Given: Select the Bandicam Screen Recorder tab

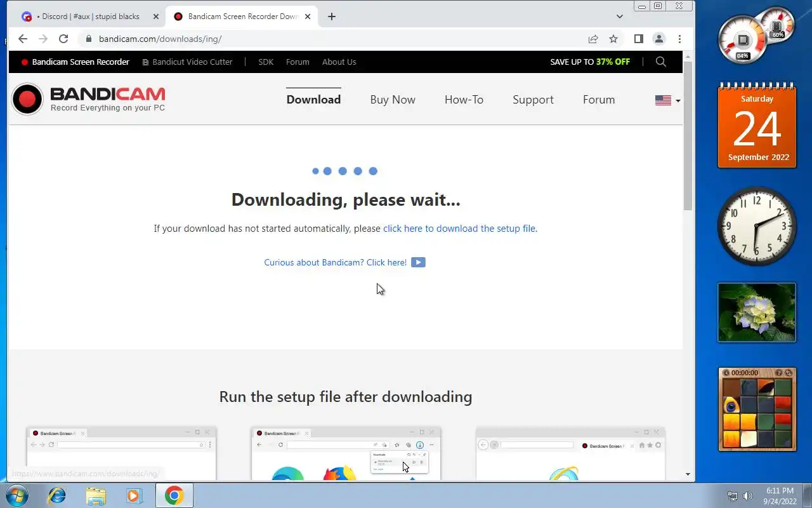Looking at the screenshot, I should click(x=242, y=17).
